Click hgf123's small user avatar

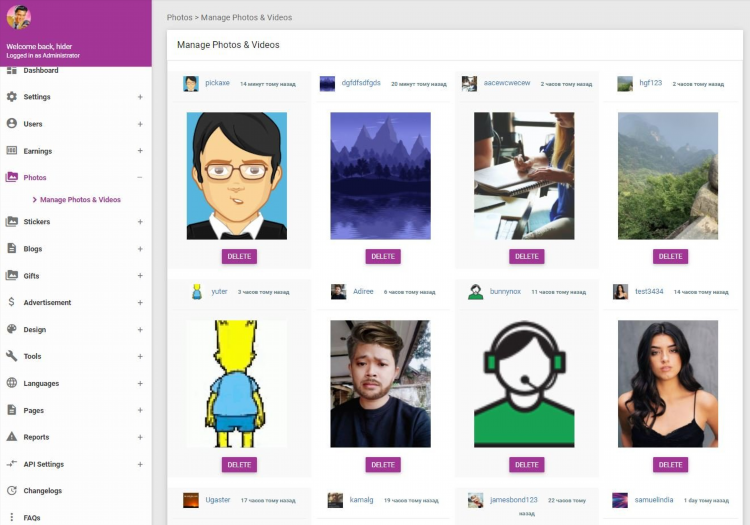625,84
